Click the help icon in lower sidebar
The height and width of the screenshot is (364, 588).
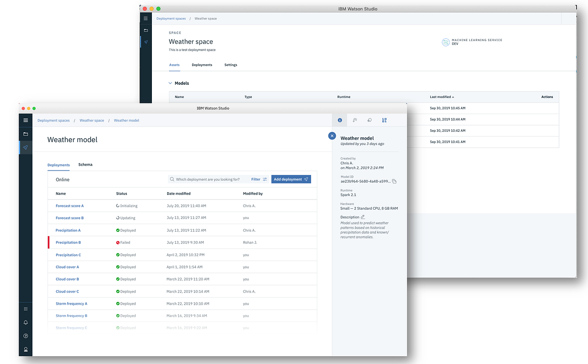pos(25,336)
